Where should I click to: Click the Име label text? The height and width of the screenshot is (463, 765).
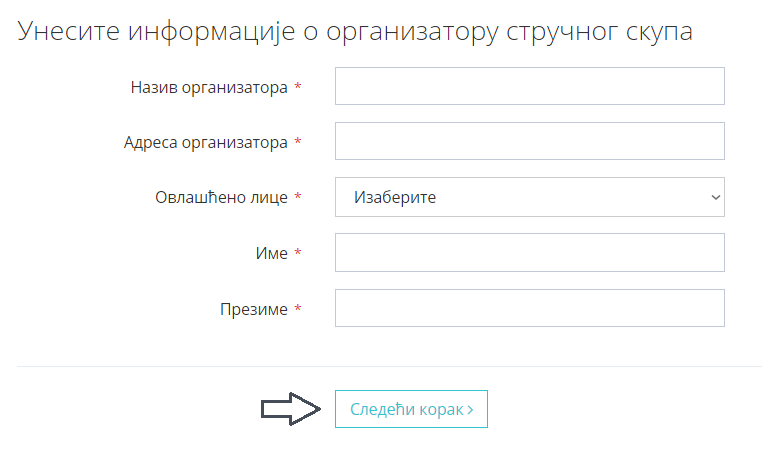[x=272, y=253]
